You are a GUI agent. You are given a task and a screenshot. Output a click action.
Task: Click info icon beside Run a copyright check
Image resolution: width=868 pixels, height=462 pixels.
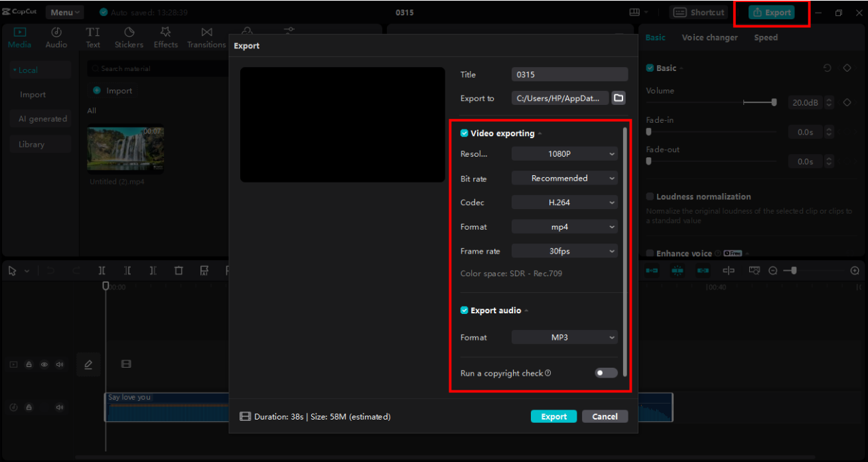coord(548,373)
